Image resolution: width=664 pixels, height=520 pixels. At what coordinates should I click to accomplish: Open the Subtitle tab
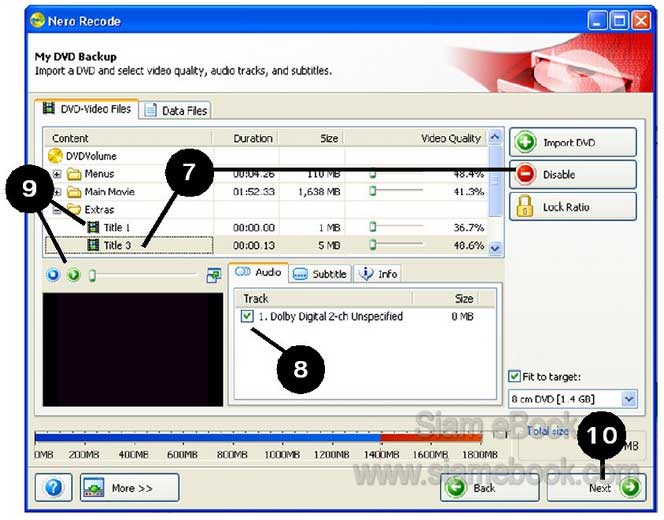[320, 274]
